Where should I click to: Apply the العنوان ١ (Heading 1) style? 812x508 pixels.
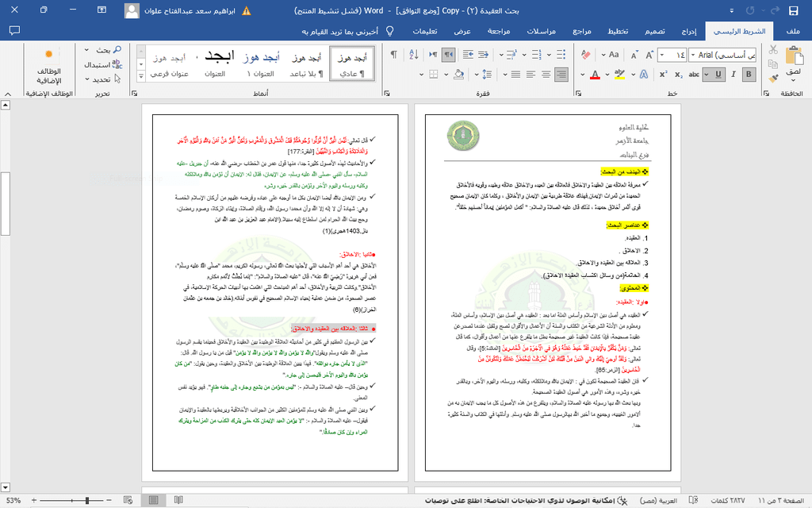pos(260,64)
